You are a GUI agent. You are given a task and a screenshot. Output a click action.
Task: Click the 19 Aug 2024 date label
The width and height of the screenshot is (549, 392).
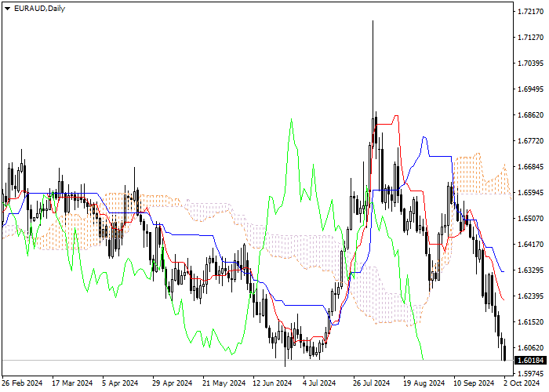click(424, 383)
